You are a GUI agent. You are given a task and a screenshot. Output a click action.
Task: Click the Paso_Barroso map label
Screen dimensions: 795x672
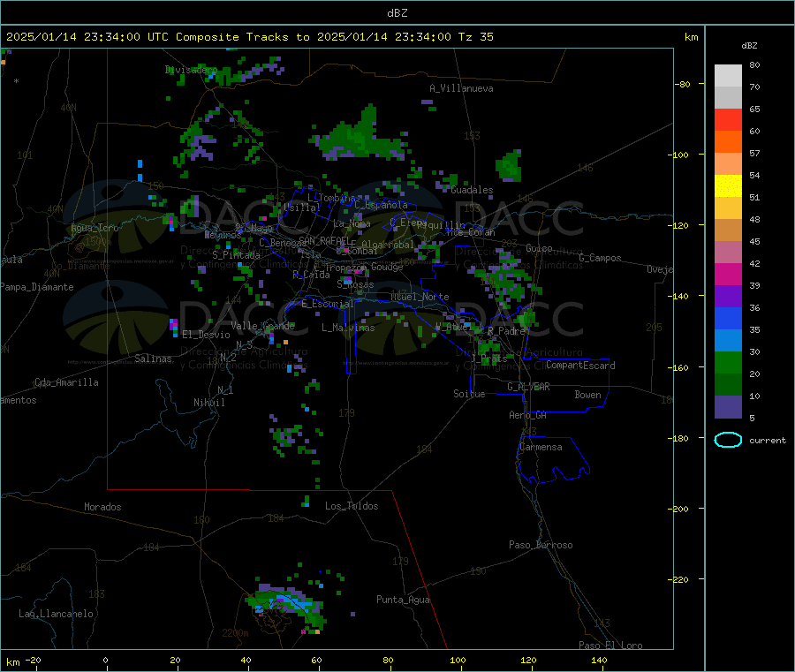[x=541, y=545]
